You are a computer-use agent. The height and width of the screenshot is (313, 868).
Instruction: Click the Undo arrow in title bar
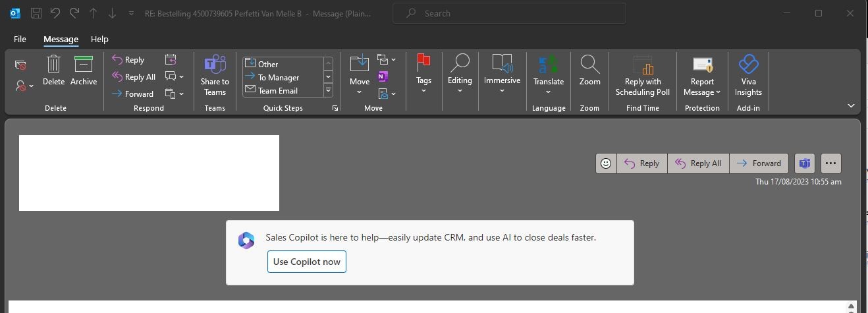pyautogui.click(x=55, y=13)
